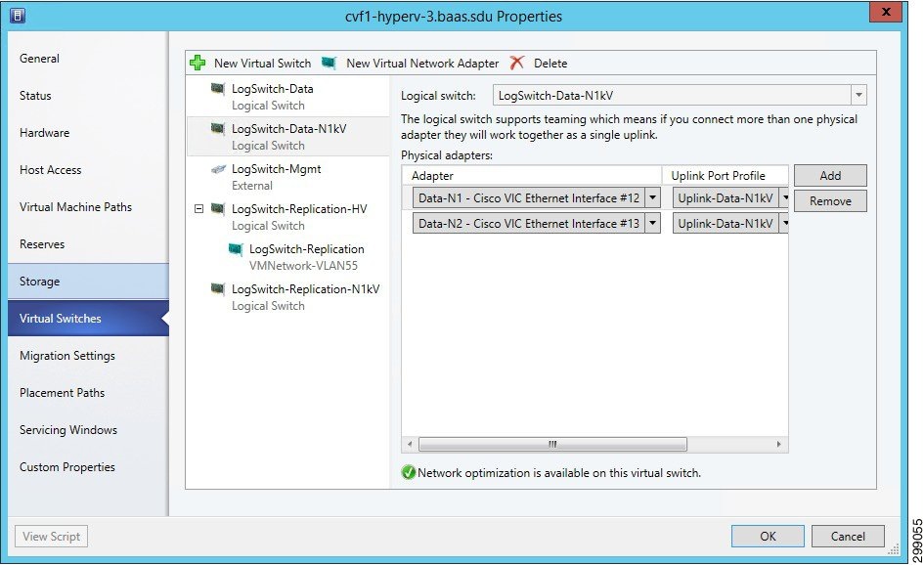
Task: Open the Data-N2 adapter dropdown arrow
Action: pos(652,223)
